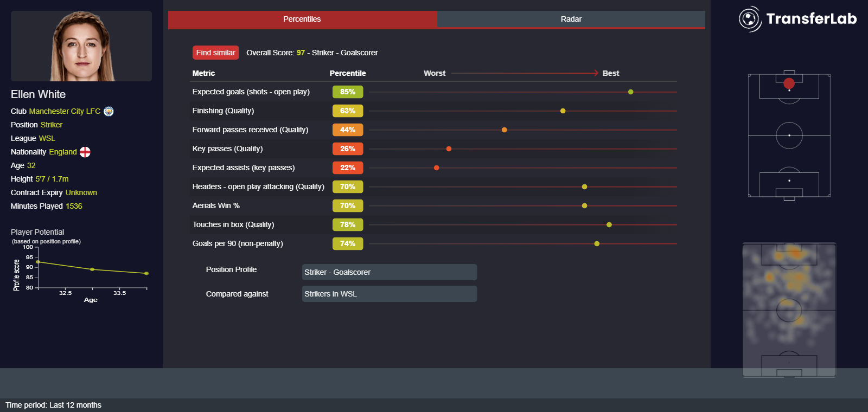Switch to the Percentiles tab
868x412 pixels.
tap(302, 19)
